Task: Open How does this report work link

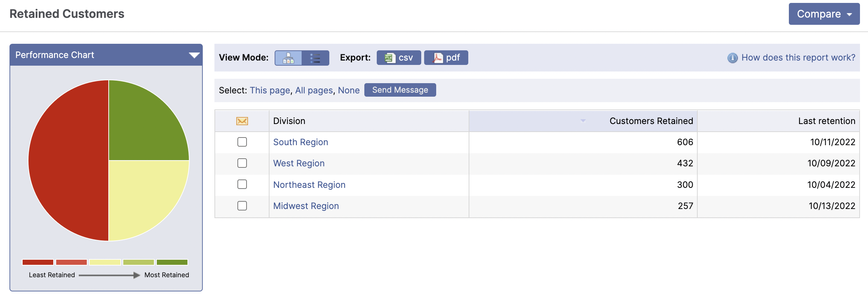Action: tap(798, 58)
